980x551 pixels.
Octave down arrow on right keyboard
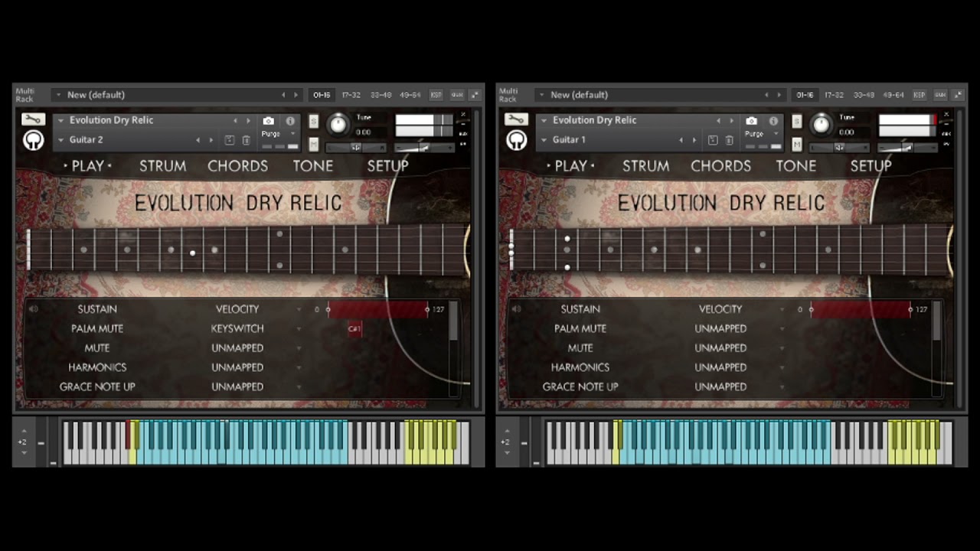click(506, 453)
